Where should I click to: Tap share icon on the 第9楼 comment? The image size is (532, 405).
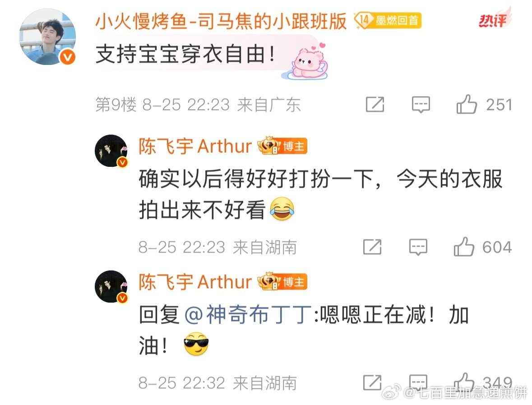(x=375, y=105)
